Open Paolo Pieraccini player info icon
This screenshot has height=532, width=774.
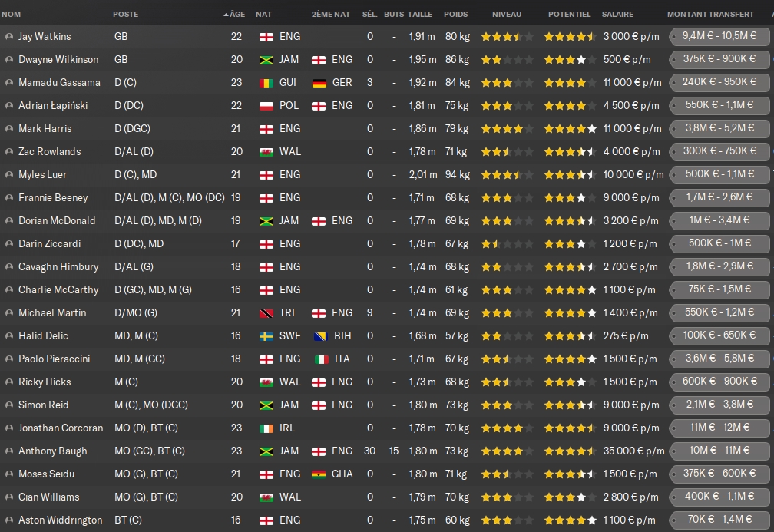(x=9, y=359)
